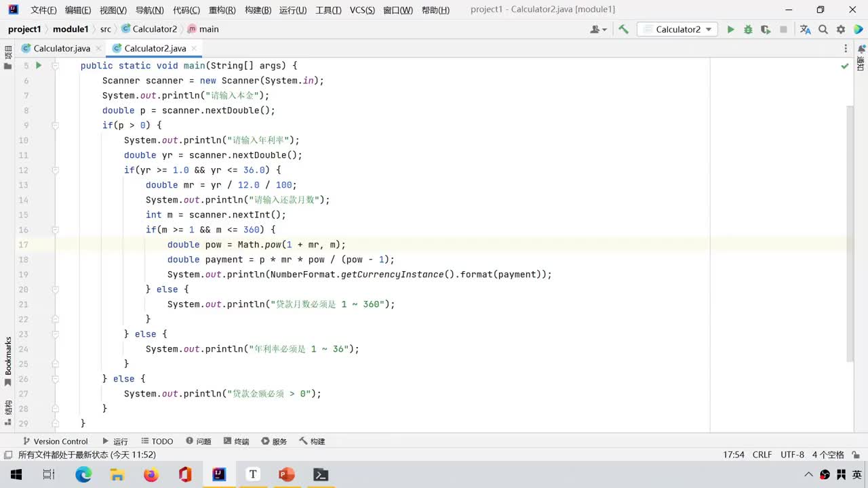The width and height of the screenshot is (868, 488).
Task: Click the 4 个空格 indent setting
Action: click(828, 455)
